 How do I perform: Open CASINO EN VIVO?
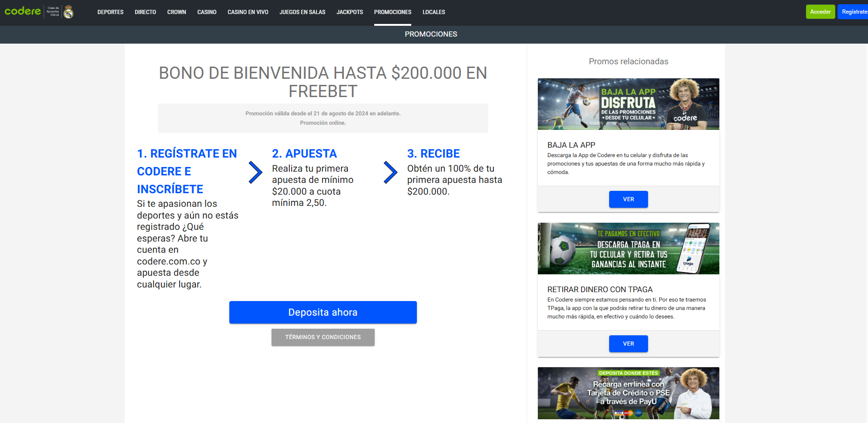(248, 12)
